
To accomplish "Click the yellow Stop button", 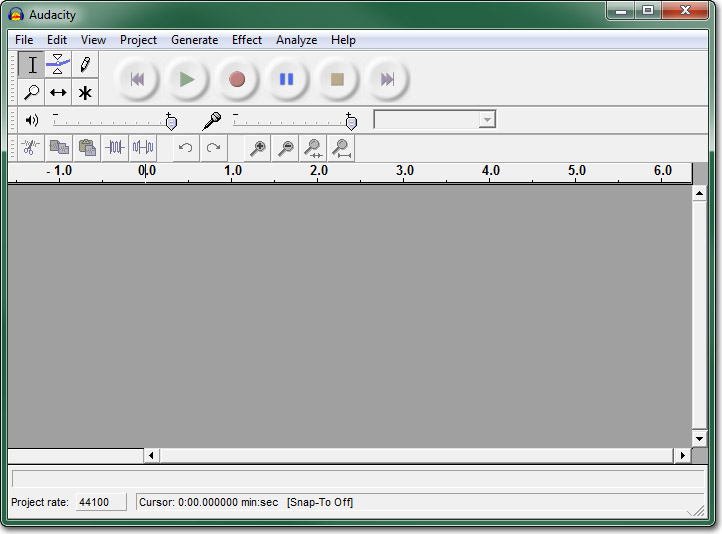I will pyautogui.click(x=337, y=79).
